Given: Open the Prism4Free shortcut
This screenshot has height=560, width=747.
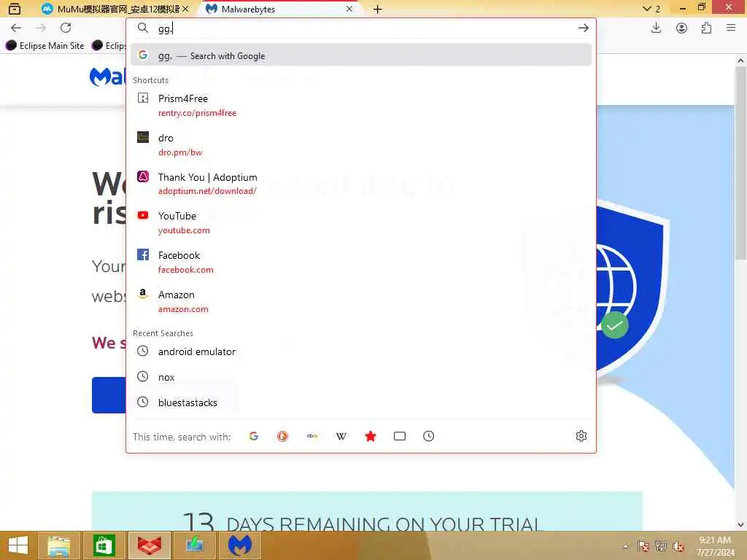Looking at the screenshot, I should tap(360, 105).
